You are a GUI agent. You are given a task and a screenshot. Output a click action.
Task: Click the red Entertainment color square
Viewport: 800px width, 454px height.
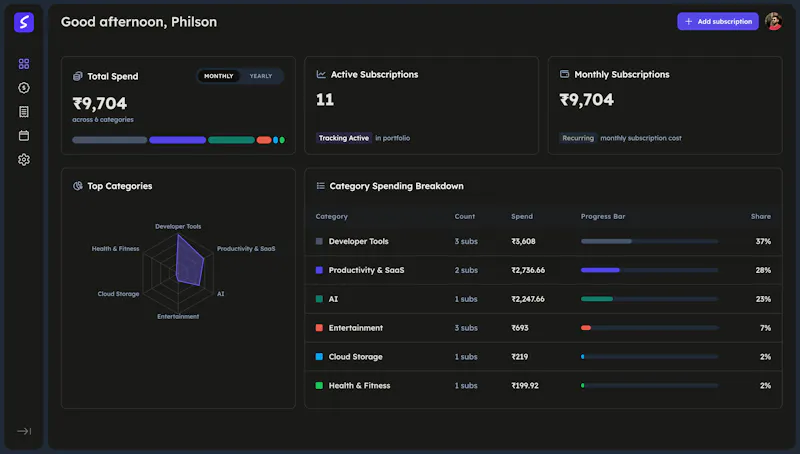319,327
